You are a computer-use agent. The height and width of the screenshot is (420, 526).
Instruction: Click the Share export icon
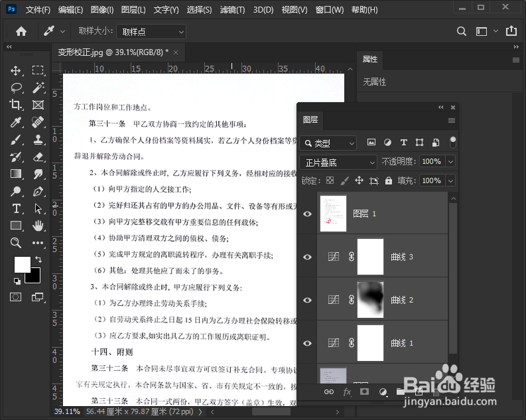511,31
